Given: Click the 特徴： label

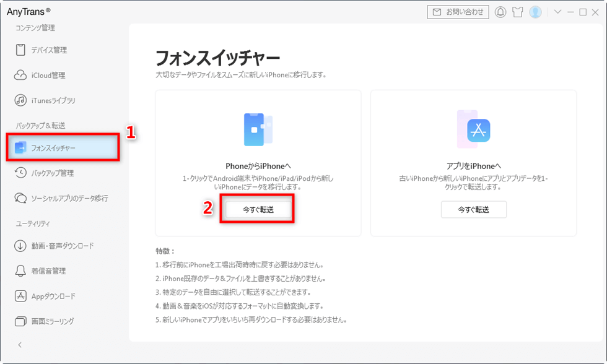Looking at the screenshot, I should 165,251.
